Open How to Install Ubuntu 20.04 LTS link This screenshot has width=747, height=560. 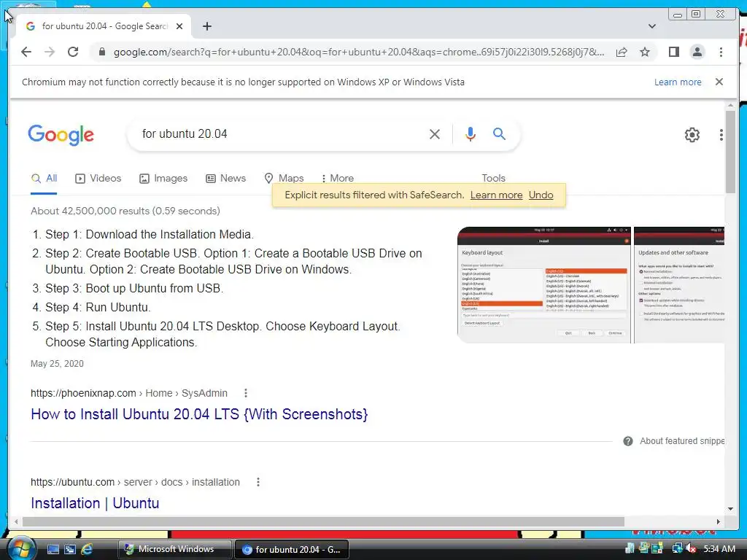[x=199, y=414]
